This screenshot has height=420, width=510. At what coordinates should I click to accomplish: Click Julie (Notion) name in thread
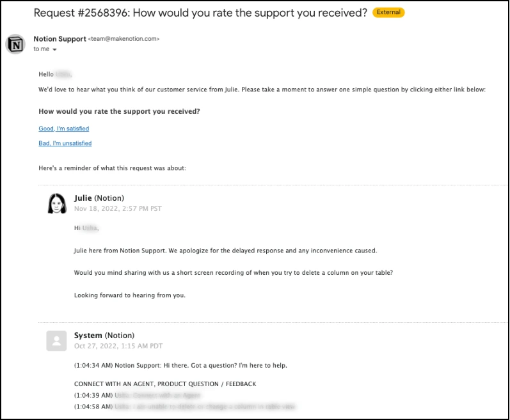(99, 198)
